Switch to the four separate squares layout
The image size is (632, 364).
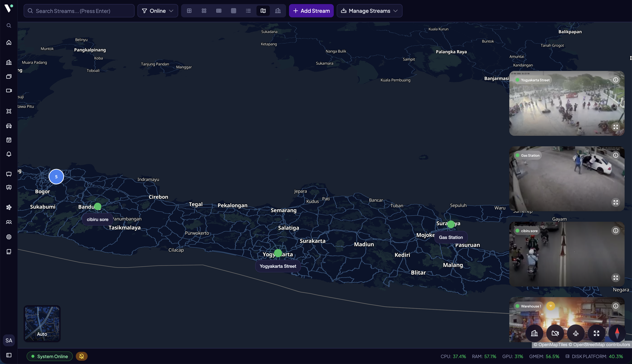(x=204, y=11)
